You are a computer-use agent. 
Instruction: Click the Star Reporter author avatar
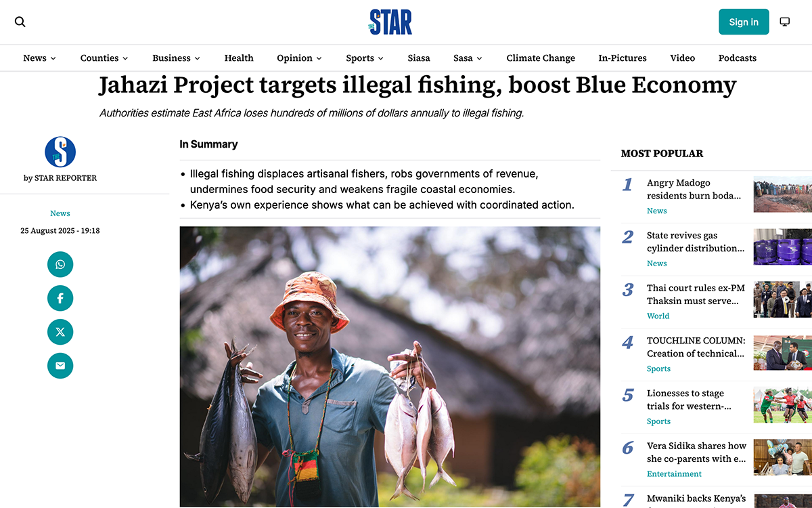click(x=60, y=152)
